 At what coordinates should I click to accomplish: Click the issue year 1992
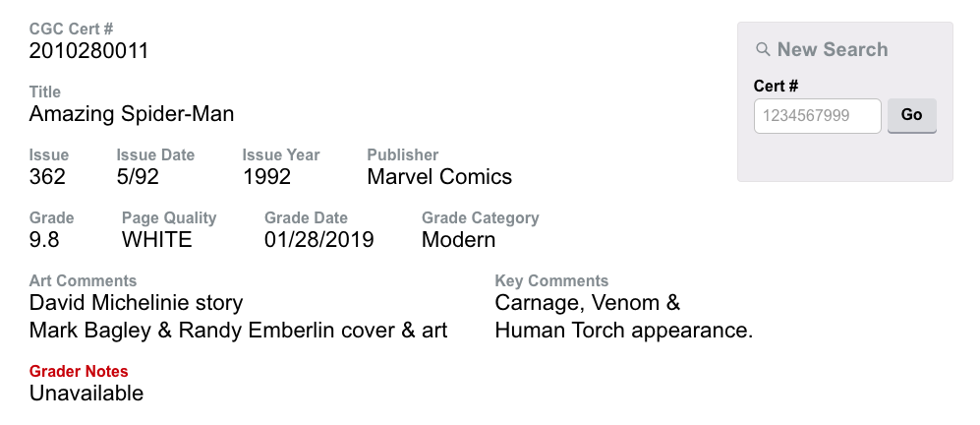(x=267, y=177)
